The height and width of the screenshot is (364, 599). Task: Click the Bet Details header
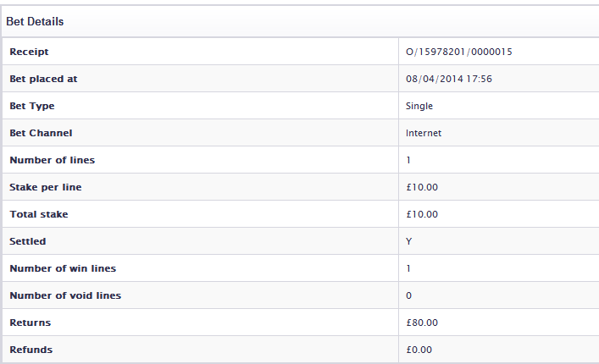tap(35, 21)
